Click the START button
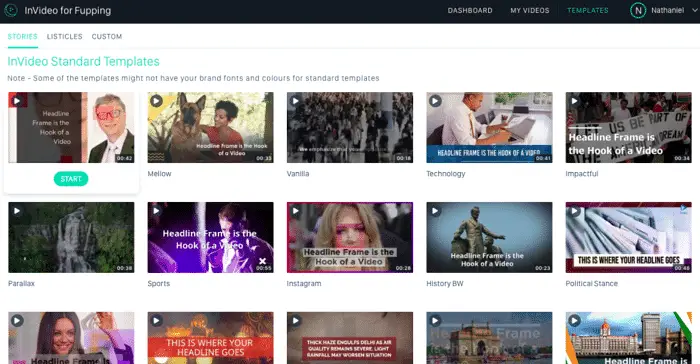The image size is (700, 364). [71, 179]
